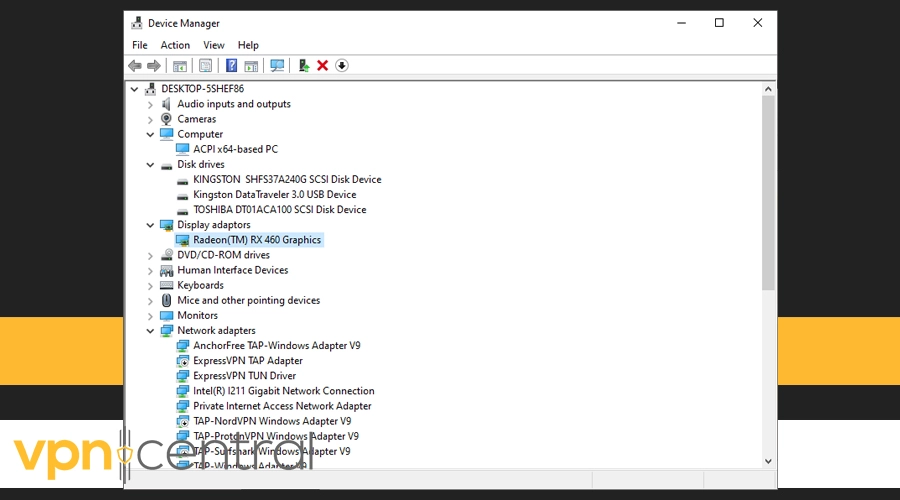
Task: Click the Display adaptors category icon
Action: (166, 225)
